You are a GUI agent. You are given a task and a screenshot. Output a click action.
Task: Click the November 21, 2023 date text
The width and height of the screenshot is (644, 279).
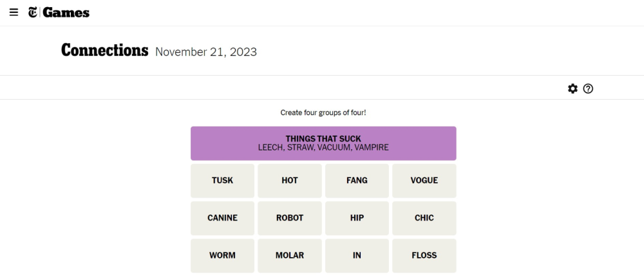[x=206, y=52]
